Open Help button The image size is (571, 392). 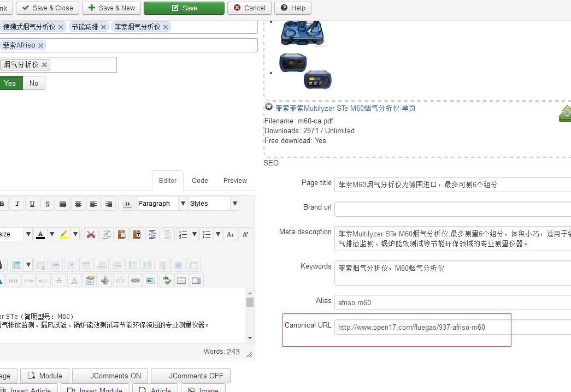click(293, 8)
